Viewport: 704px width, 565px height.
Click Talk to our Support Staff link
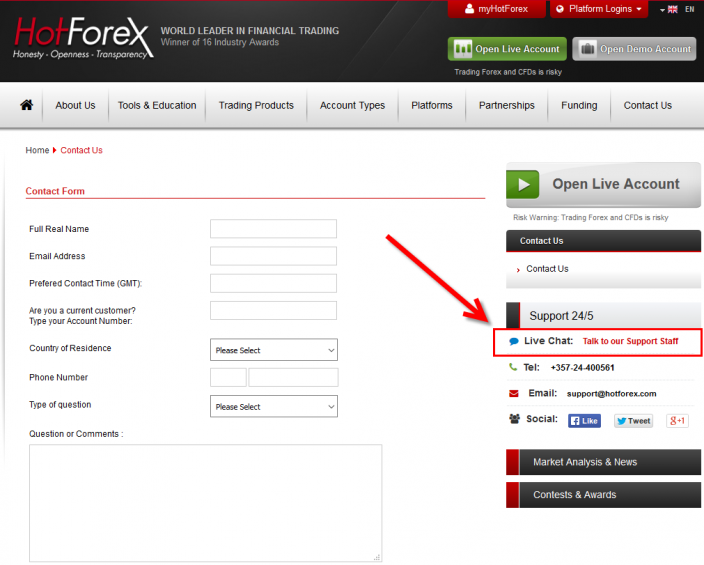tap(630, 342)
